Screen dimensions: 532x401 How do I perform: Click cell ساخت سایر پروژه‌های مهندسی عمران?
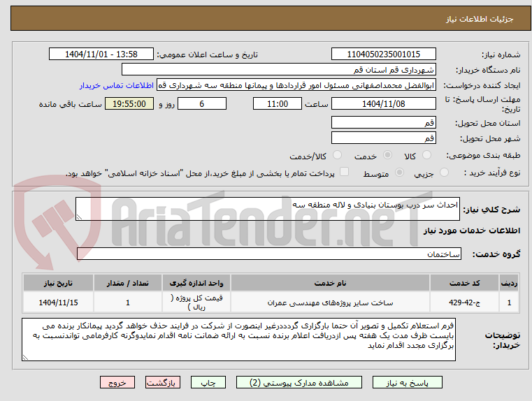pos(330,302)
